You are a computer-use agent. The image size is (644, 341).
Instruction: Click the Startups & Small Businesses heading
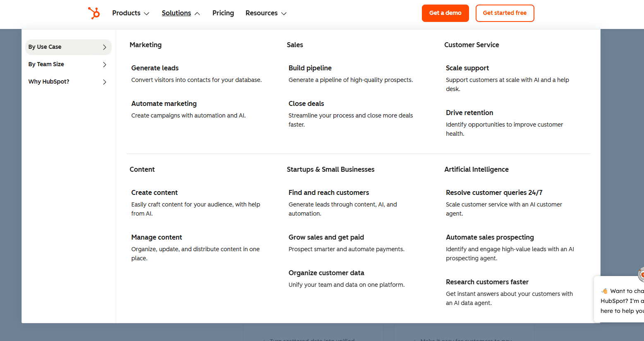pyautogui.click(x=330, y=169)
